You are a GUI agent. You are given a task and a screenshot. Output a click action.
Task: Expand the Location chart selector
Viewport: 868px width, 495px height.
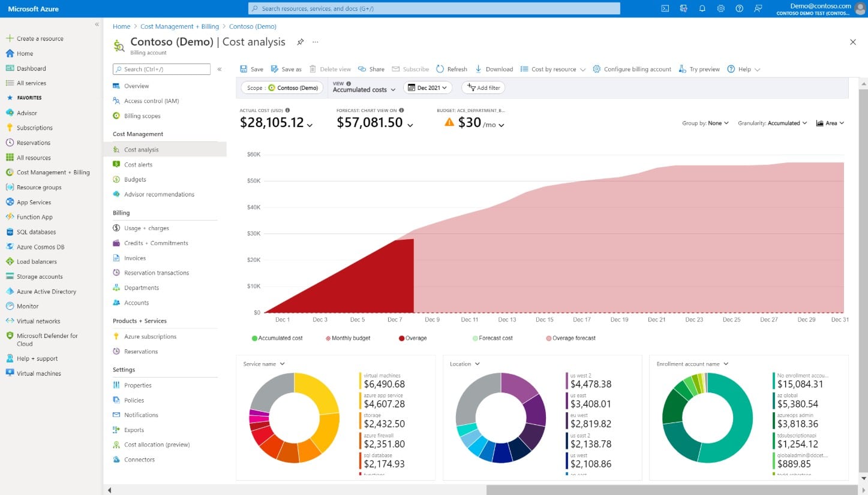465,364
